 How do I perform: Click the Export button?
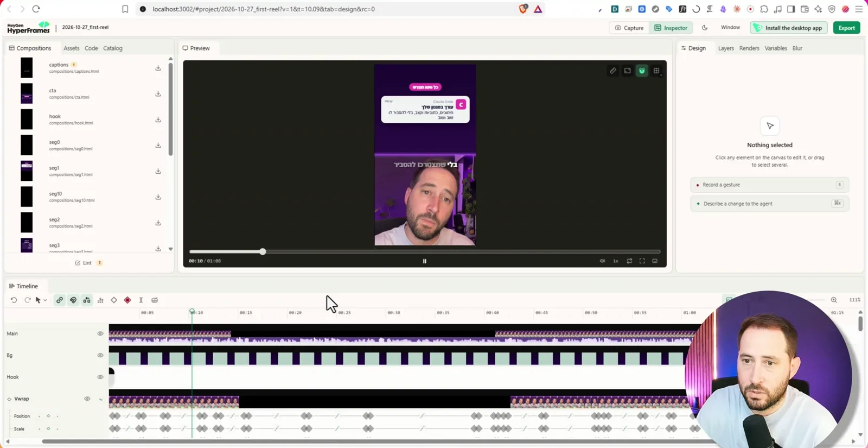[x=846, y=28]
